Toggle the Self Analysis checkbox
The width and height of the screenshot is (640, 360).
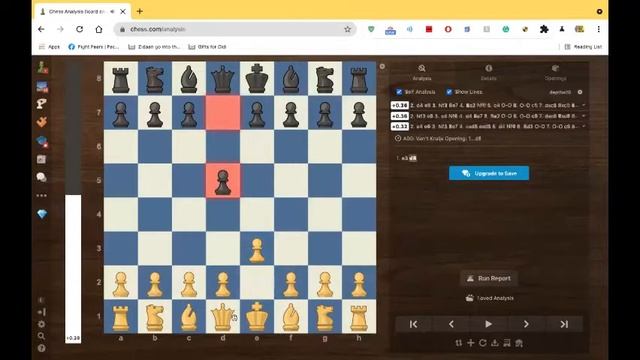pyautogui.click(x=399, y=92)
